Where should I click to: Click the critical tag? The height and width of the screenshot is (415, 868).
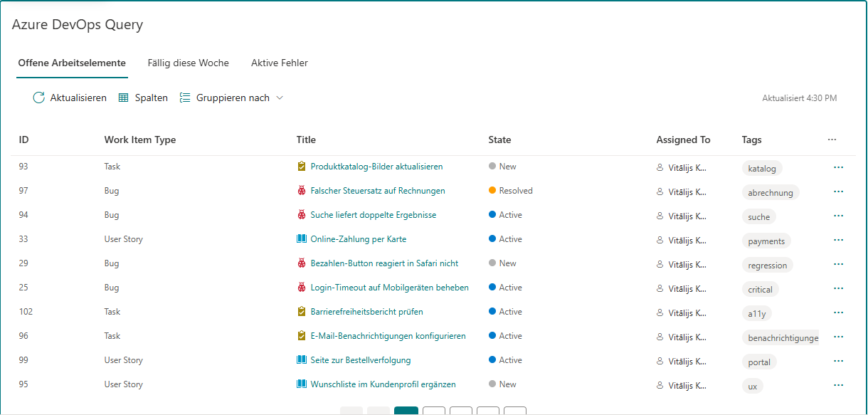tap(760, 290)
